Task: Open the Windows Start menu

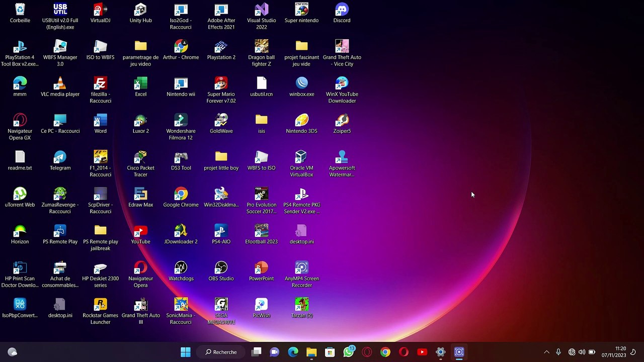Action: [x=186, y=352]
